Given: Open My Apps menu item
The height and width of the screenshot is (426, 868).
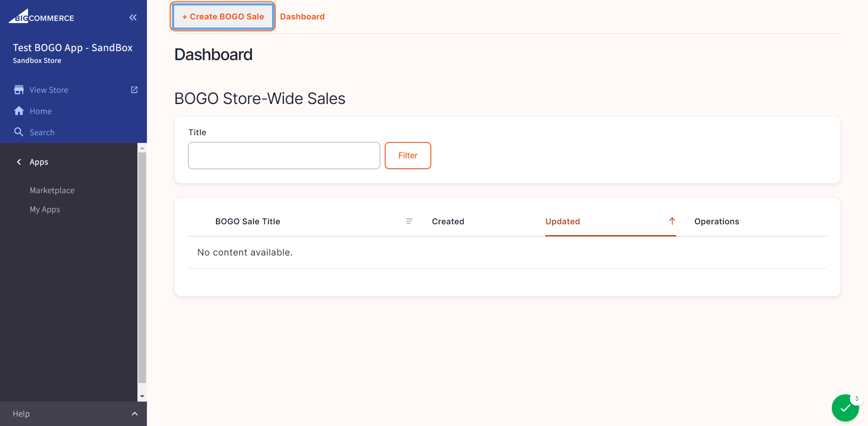Looking at the screenshot, I should (45, 209).
